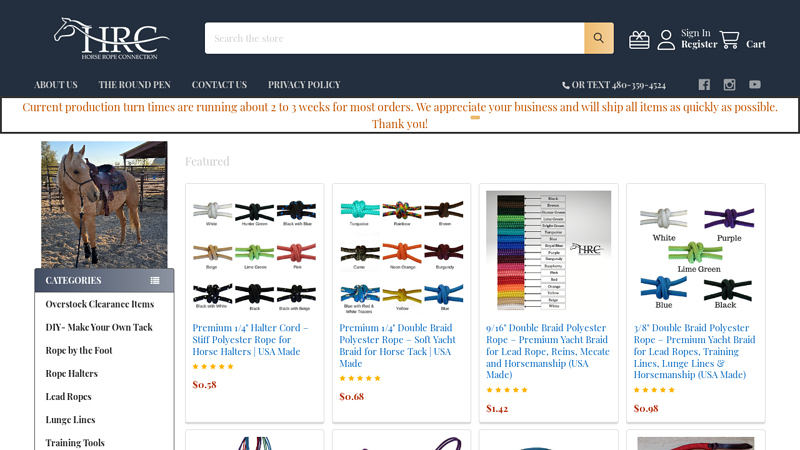Open the Contact Us menu item
Image resolution: width=800 pixels, height=450 pixels.
pyautogui.click(x=219, y=85)
